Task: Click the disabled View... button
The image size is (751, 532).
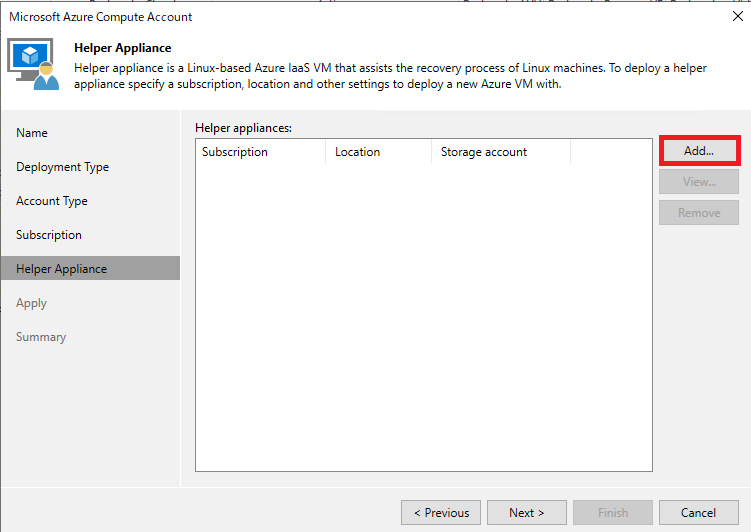Action: pos(699,182)
